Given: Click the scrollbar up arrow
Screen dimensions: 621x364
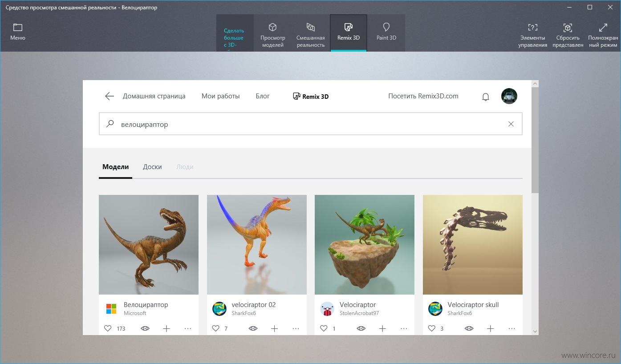Looking at the screenshot, I should click(x=535, y=84).
